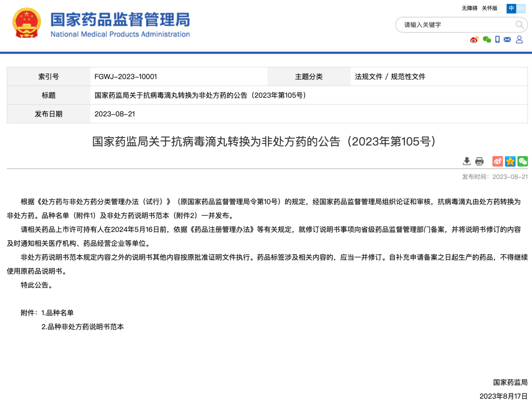This screenshot has height=403, width=532.
Task: Click the mobile phone icon in header
Action: click(x=498, y=40)
